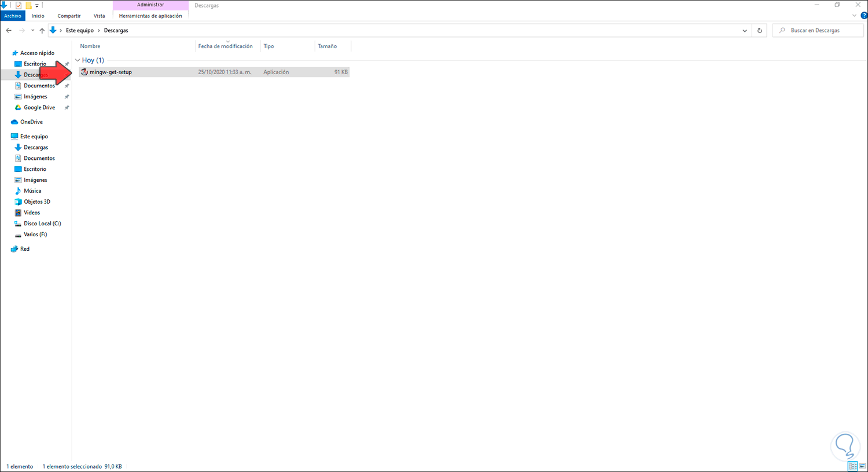Select Este equipo in the navigation pane
The width and height of the screenshot is (868, 472).
pyautogui.click(x=34, y=137)
